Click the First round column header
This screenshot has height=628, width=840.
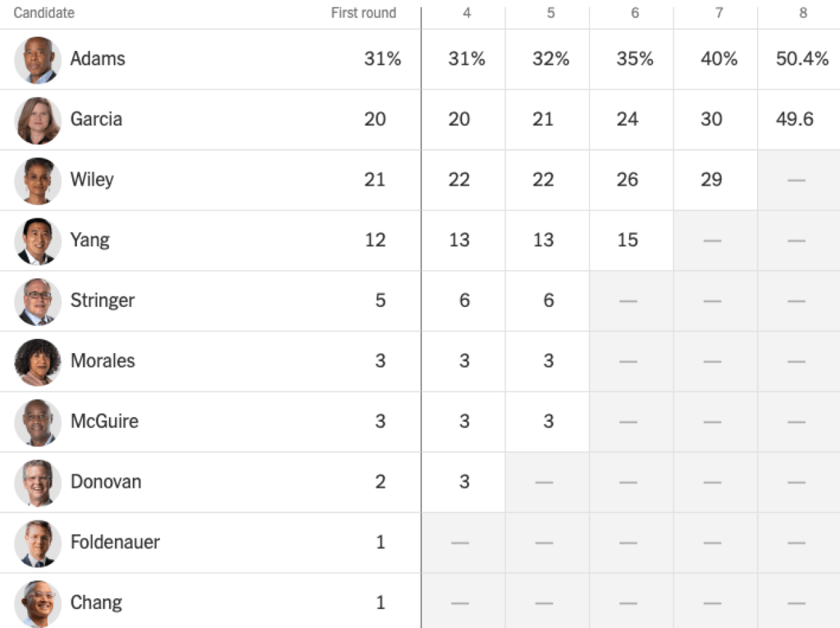coord(363,13)
